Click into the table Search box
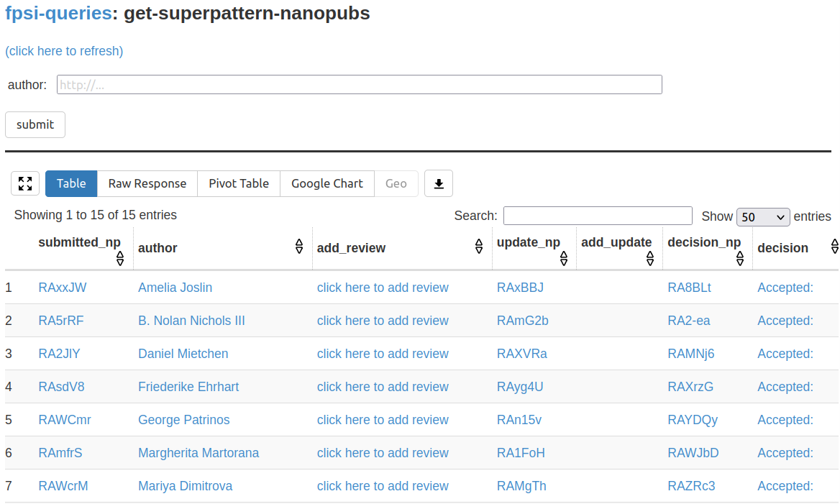This screenshot has height=504, width=840. coord(597,216)
